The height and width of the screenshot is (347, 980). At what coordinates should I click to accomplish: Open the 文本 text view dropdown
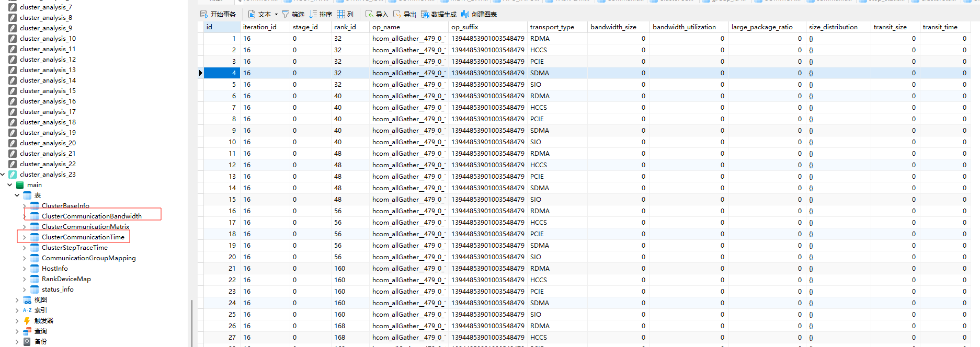(263, 14)
